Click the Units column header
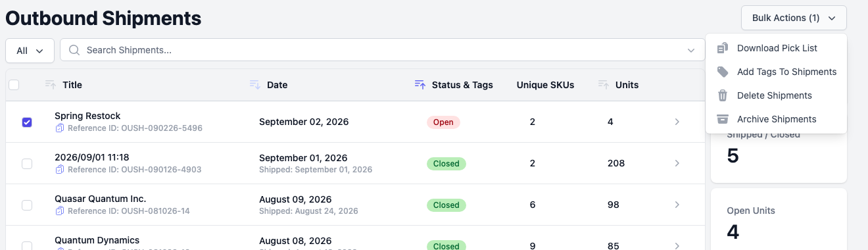This screenshot has width=868, height=250. 627,85
